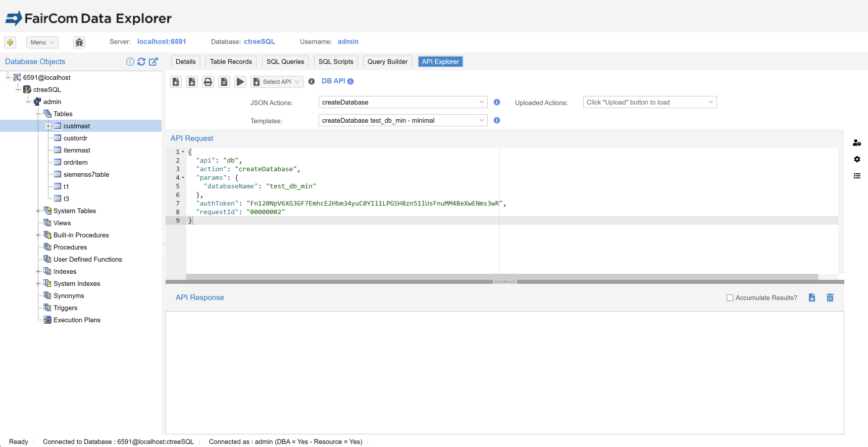
Task: Select the API Explorer tab
Action: (440, 62)
